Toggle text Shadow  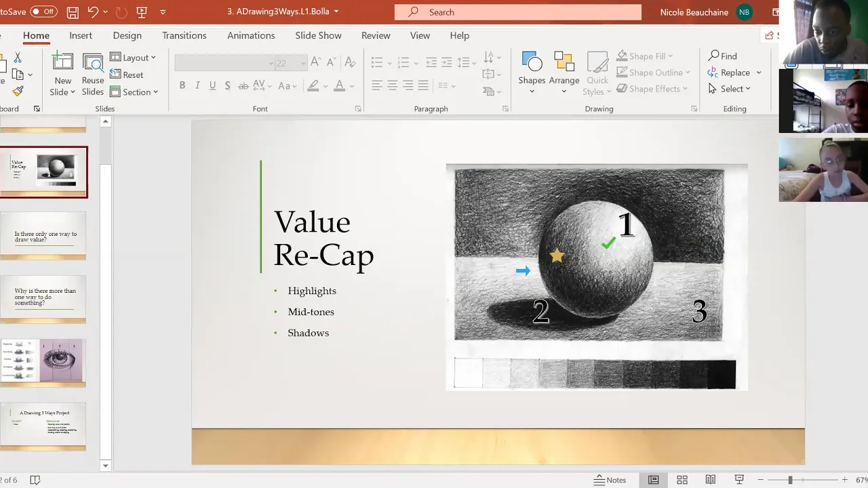coord(227,85)
